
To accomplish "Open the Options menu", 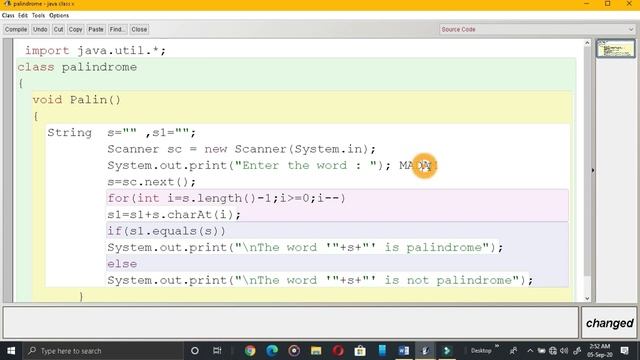I will tap(59, 15).
